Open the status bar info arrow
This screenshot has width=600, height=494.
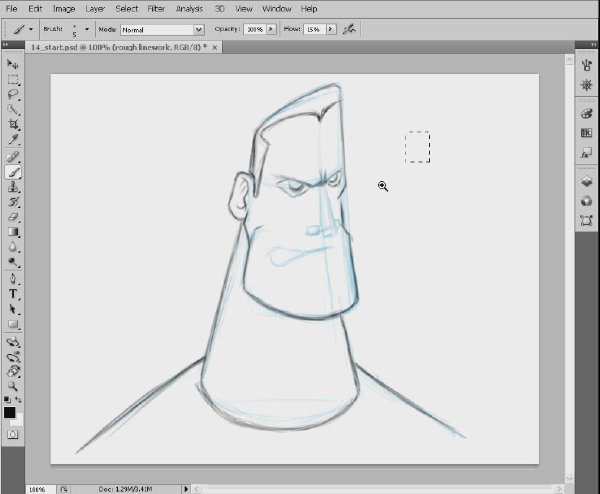point(186,489)
